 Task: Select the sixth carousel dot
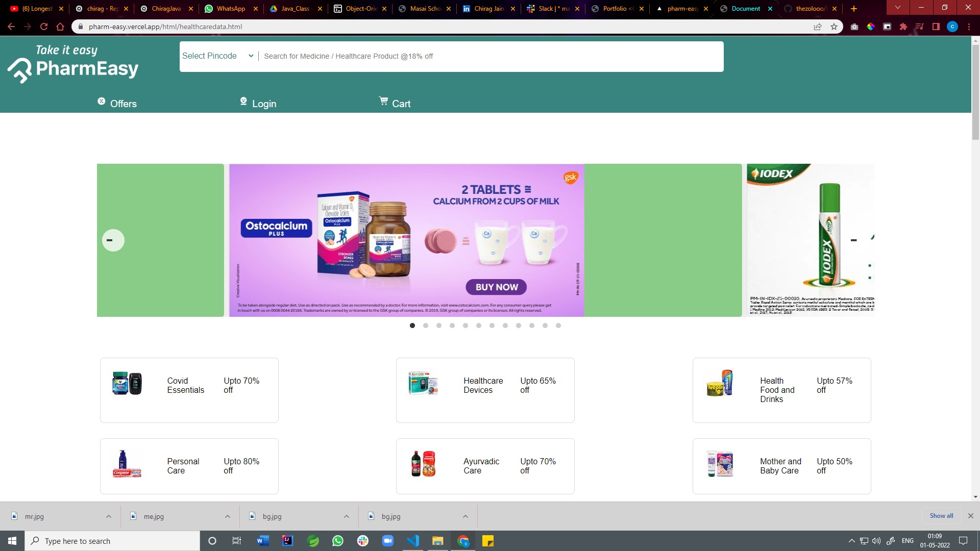coord(479,325)
